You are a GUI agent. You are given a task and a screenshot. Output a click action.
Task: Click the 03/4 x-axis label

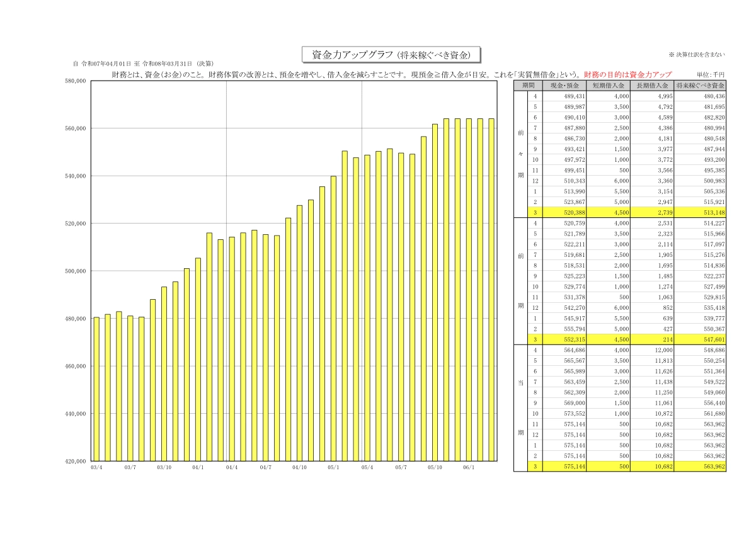(x=96, y=468)
